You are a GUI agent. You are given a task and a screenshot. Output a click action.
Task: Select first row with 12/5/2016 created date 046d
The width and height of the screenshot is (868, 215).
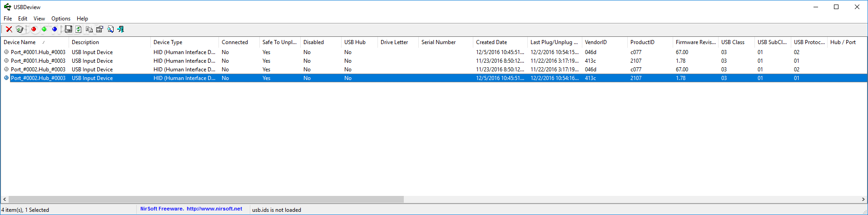(x=434, y=52)
